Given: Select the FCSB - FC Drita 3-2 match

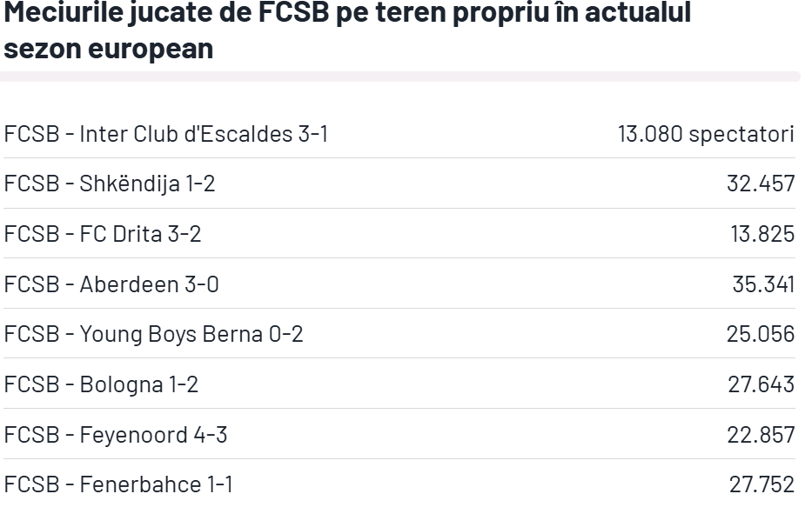Looking at the screenshot, I should pos(103,234).
